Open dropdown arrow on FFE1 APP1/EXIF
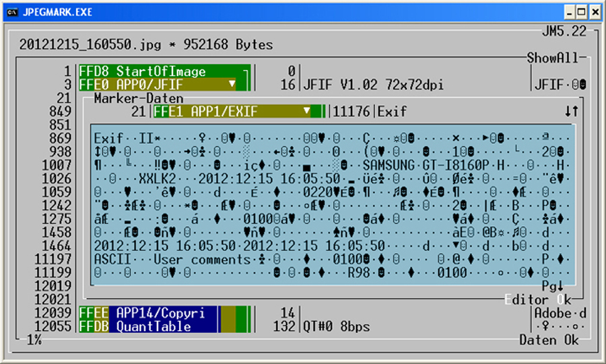The height and width of the screenshot is (364, 606). tap(306, 111)
